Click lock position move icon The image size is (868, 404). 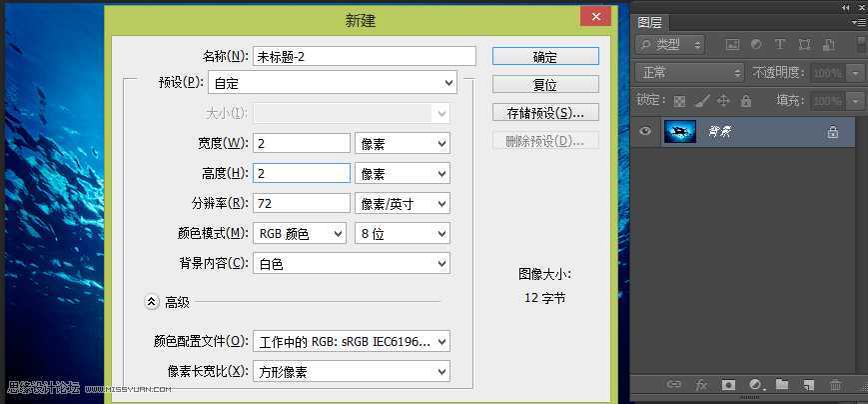723,101
